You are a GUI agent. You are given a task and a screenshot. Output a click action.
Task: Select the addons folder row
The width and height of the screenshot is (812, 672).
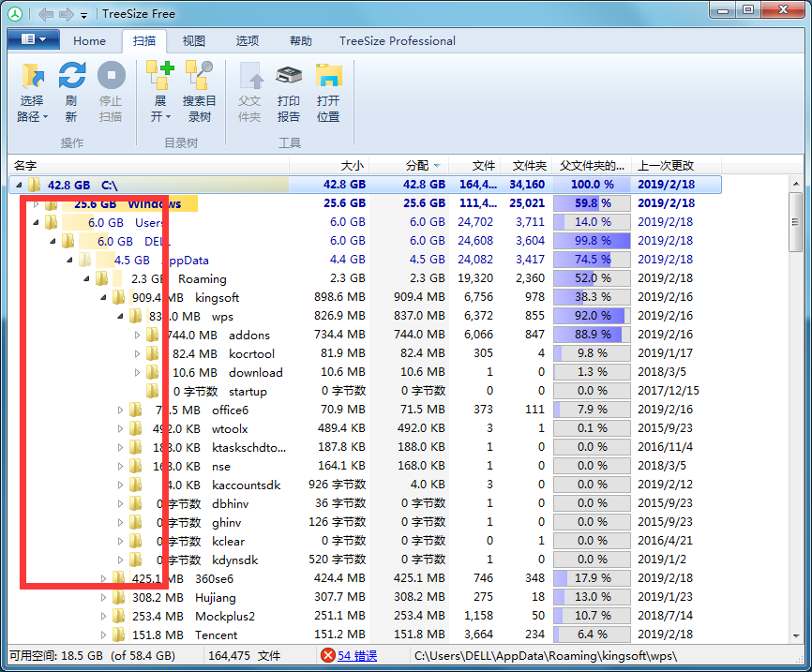[248, 335]
